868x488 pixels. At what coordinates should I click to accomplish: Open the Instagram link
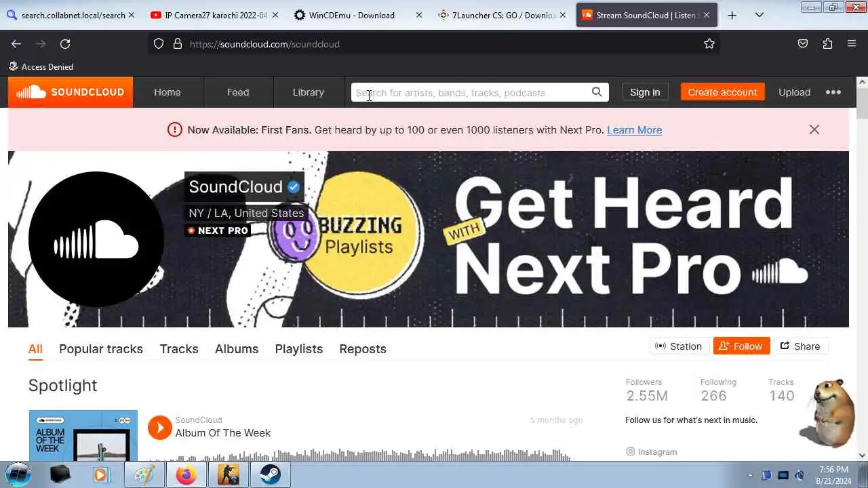(x=651, y=452)
